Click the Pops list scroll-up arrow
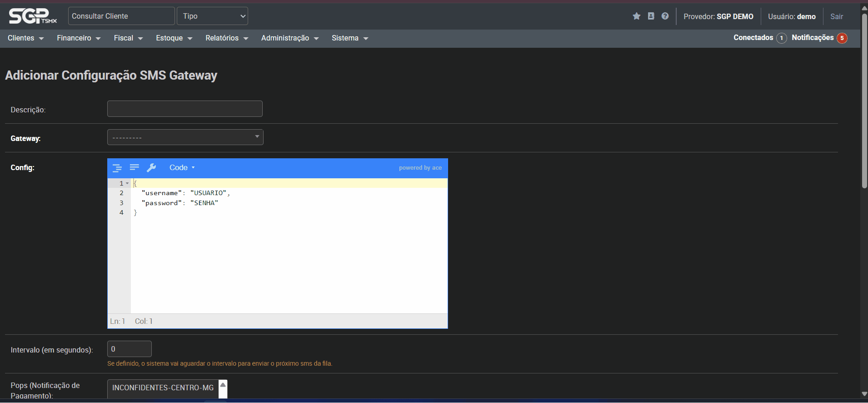The height and width of the screenshot is (403, 868). point(223,385)
